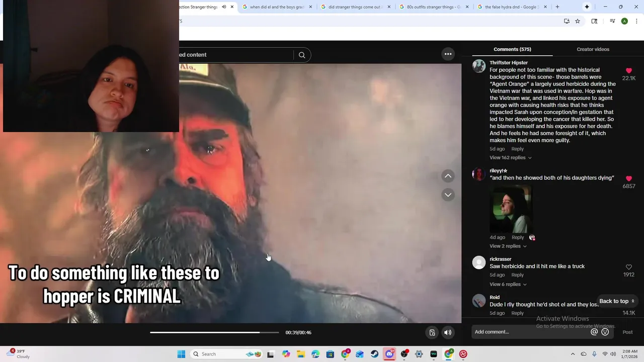
Task: Click the taskbar Search box
Action: coord(226,354)
